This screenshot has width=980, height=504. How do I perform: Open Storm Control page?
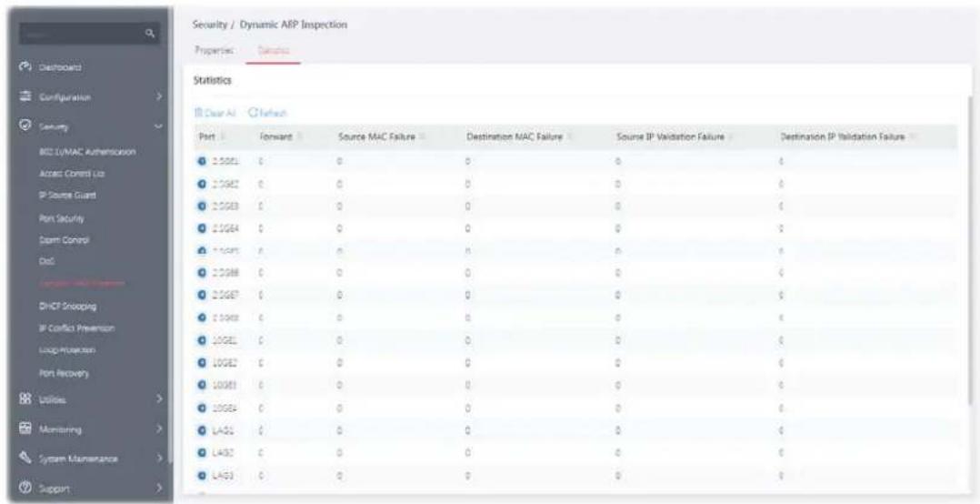pos(63,240)
